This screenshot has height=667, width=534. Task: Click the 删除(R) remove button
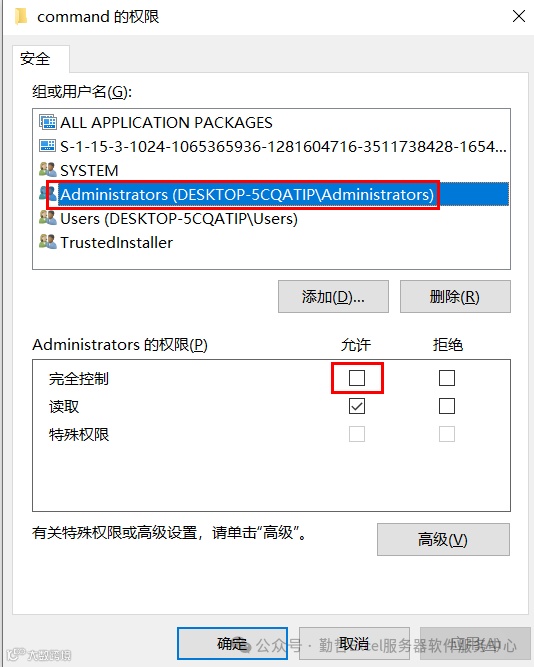(x=455, y=296)
